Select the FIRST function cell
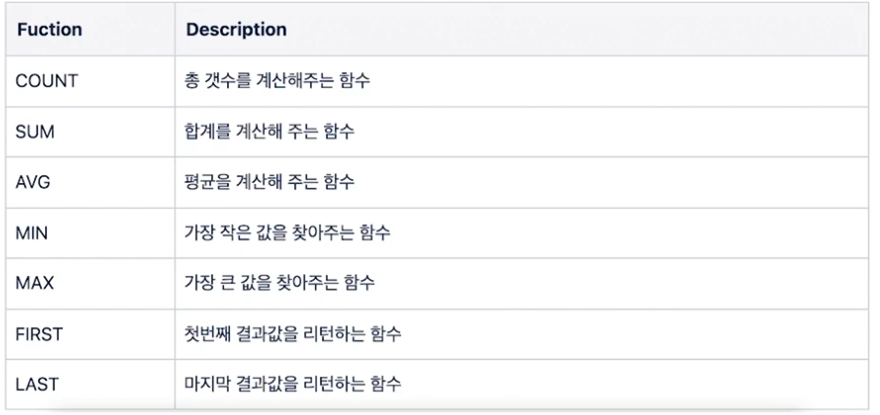 click(90, 334)
